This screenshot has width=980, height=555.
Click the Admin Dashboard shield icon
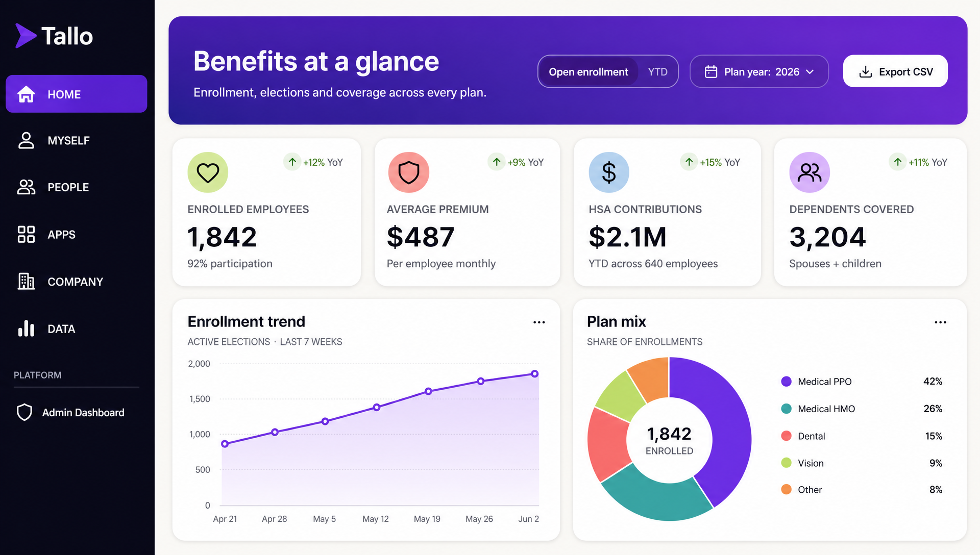click(24, 412)
